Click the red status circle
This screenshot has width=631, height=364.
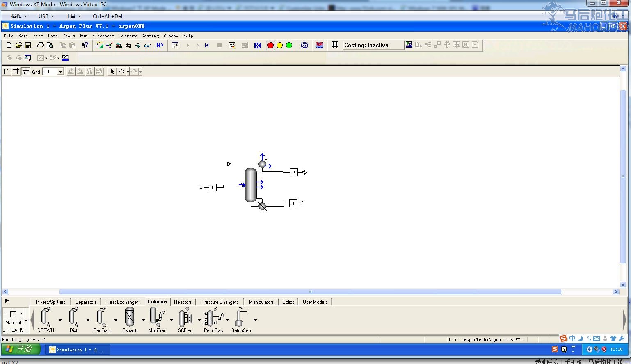pyautogui.click(x=270, y=45)
